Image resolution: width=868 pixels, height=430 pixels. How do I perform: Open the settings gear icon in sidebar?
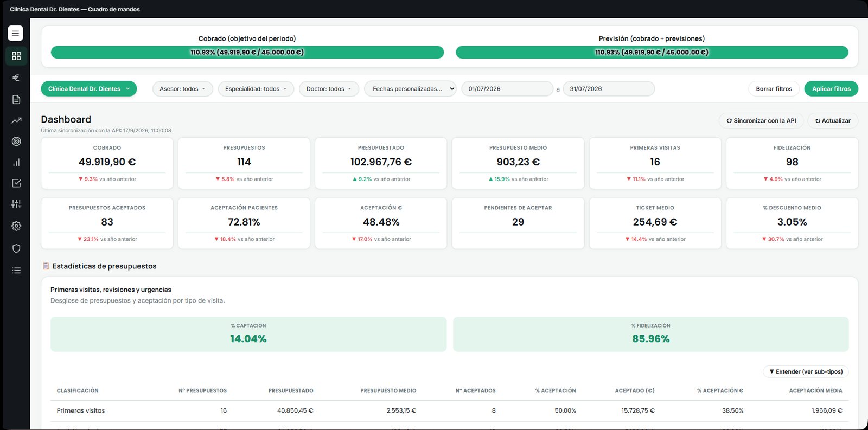coord(16,226)
